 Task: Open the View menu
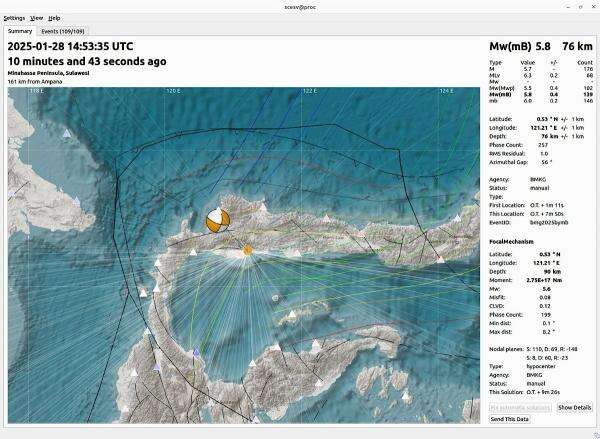[37, 18]
